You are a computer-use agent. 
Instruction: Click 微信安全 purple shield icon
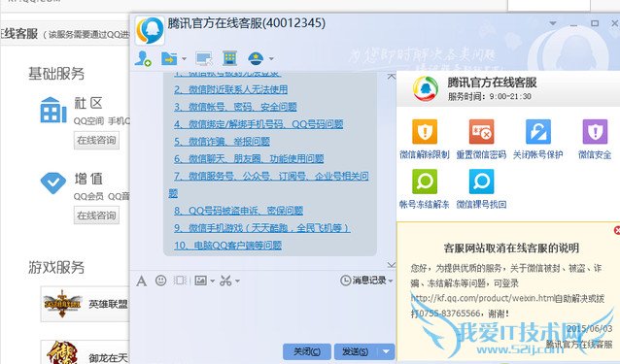click(595, 132)
